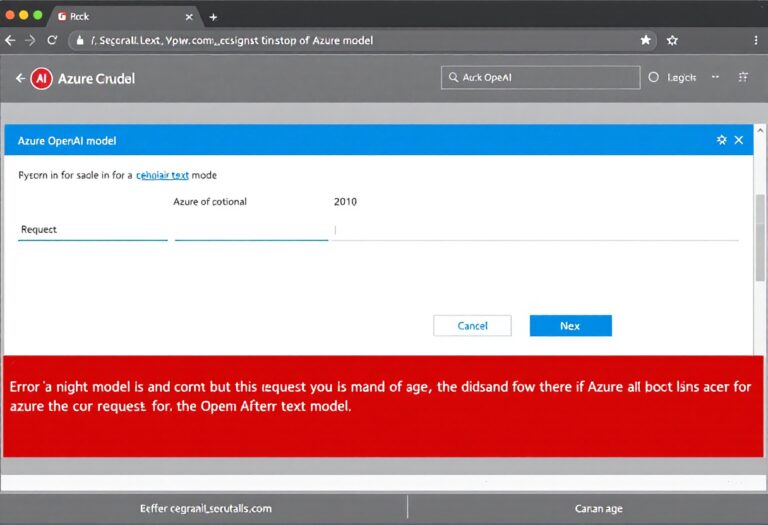The width and height of the screenshot is (768, 525).
Task: Open the browser three-dot menu
Action: tap(756, 40)
